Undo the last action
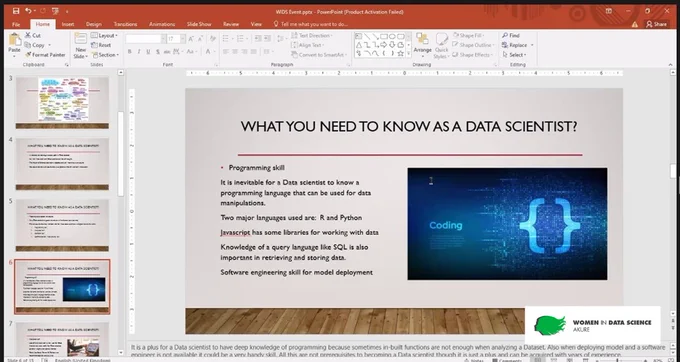680x362 pixels. coord(28,11)
